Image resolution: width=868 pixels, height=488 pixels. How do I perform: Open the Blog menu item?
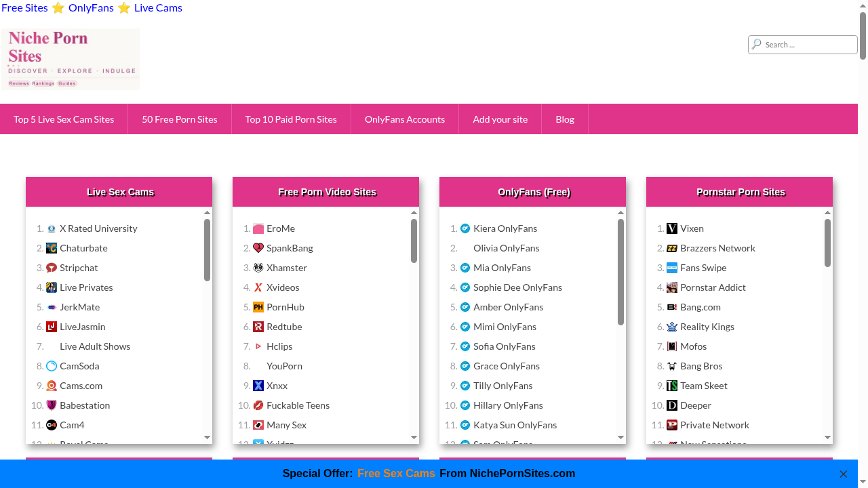pos(565,119)
